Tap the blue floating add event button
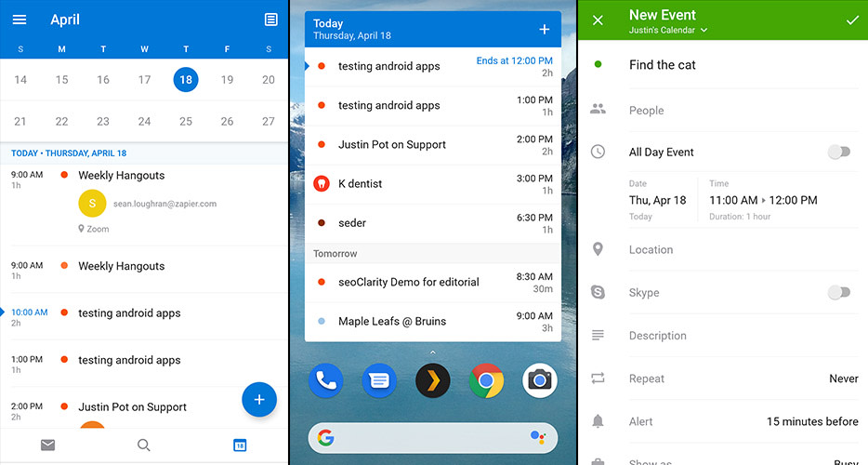The image size is (868, 465). tap(259, 400)
